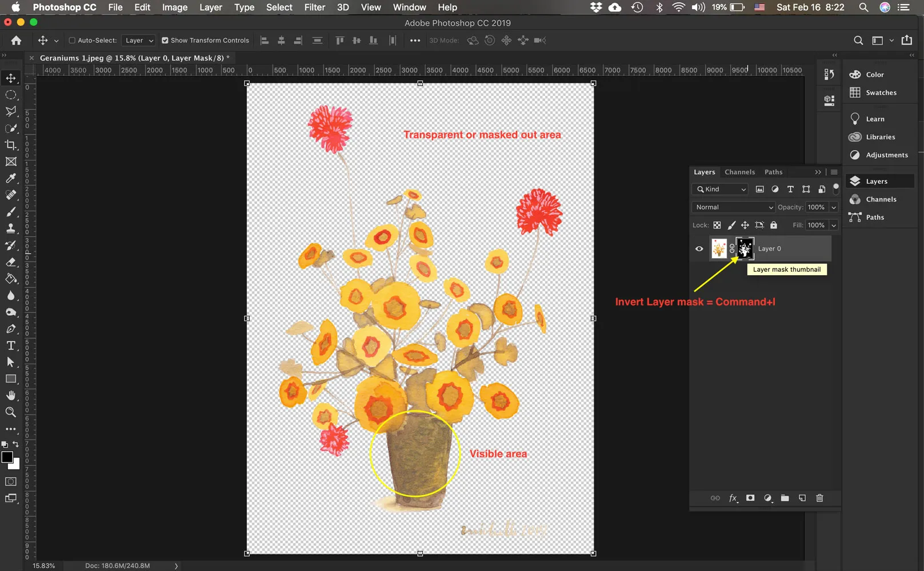The width and height of the screenshot is (924, 571).
Task: Select the Horizontal Type tool
Action: pyautogui.click(x=11, y=345)
